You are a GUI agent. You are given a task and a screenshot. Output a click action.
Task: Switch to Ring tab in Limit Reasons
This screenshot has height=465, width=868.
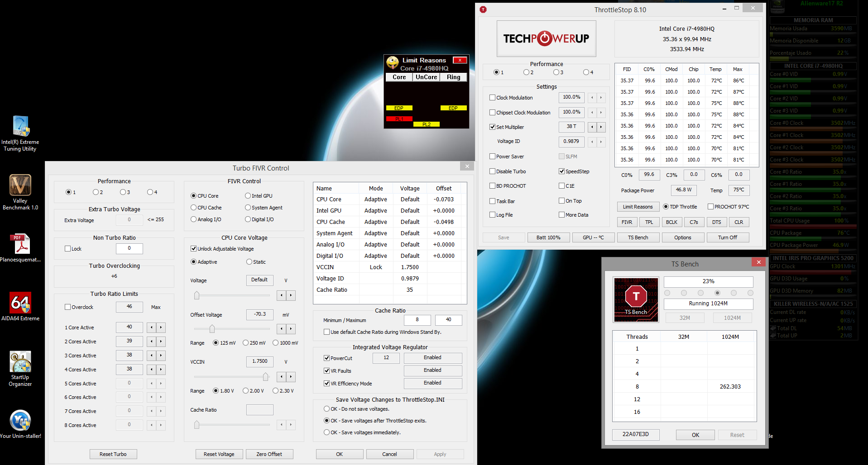453,77
